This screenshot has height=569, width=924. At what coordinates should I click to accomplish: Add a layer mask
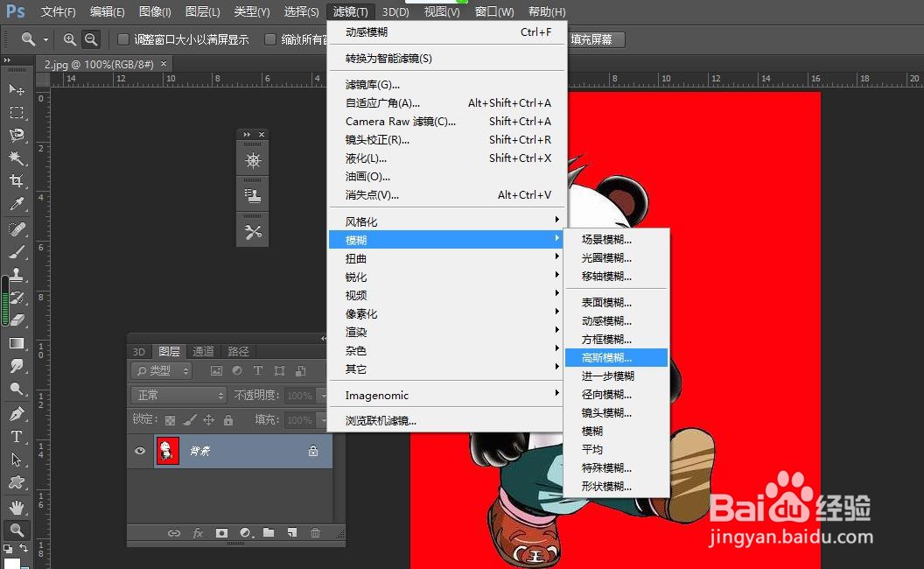coord(221,533)
